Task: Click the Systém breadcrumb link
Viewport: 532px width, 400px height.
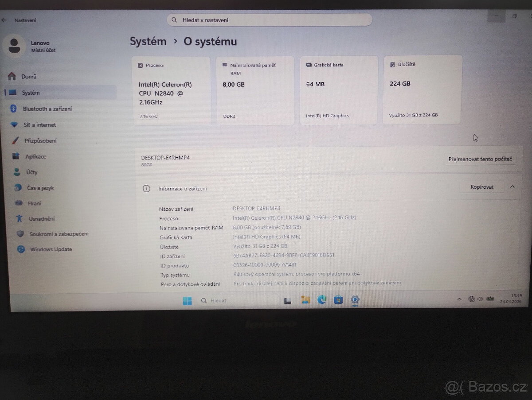Action: pyautogui.click(x=148, y=42)
